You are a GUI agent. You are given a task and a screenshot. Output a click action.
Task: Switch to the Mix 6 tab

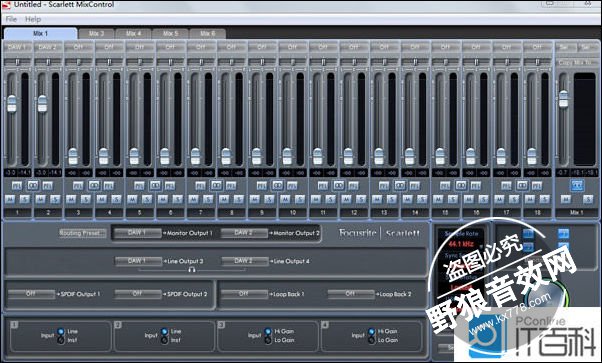tap(208, 34)
